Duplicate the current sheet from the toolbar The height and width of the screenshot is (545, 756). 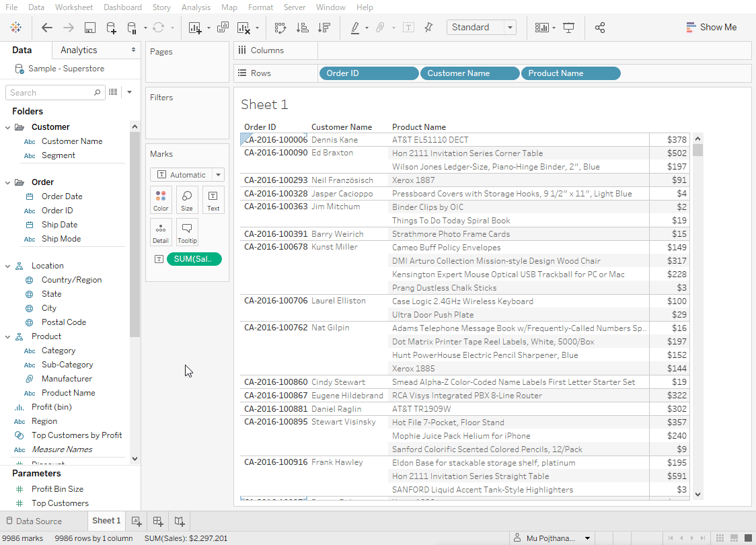pyautogui.click(x=223, y=28)
